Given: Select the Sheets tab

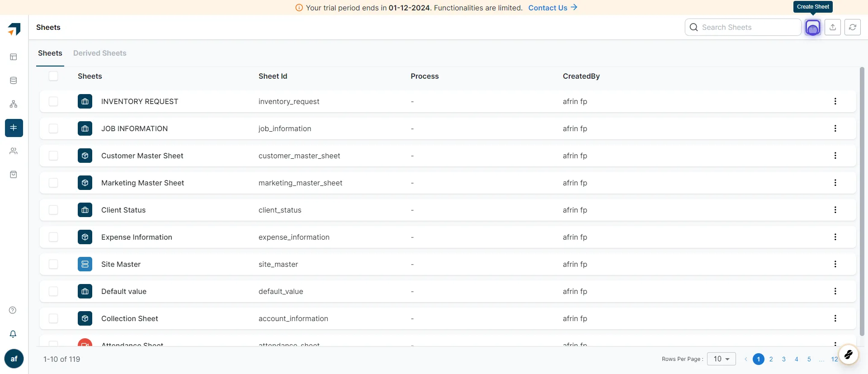Looking at the screenshot, I should pyautogui.click(x=50, y=53).
